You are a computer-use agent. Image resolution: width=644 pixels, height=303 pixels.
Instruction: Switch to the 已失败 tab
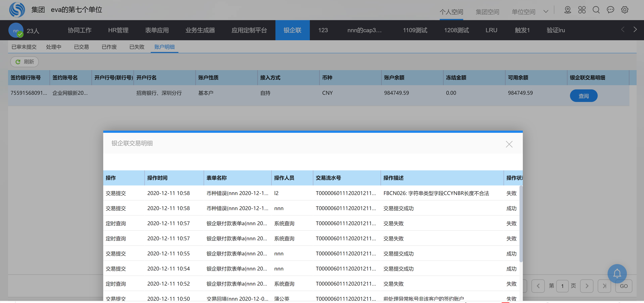point(137,47)
